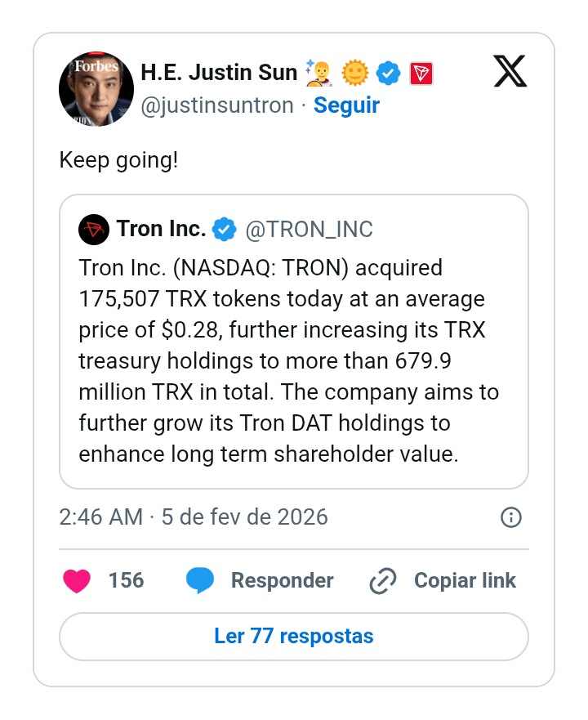Click Tron Inc.'s blue verified badge
588x720 pixels.
[x=224, y=230]
